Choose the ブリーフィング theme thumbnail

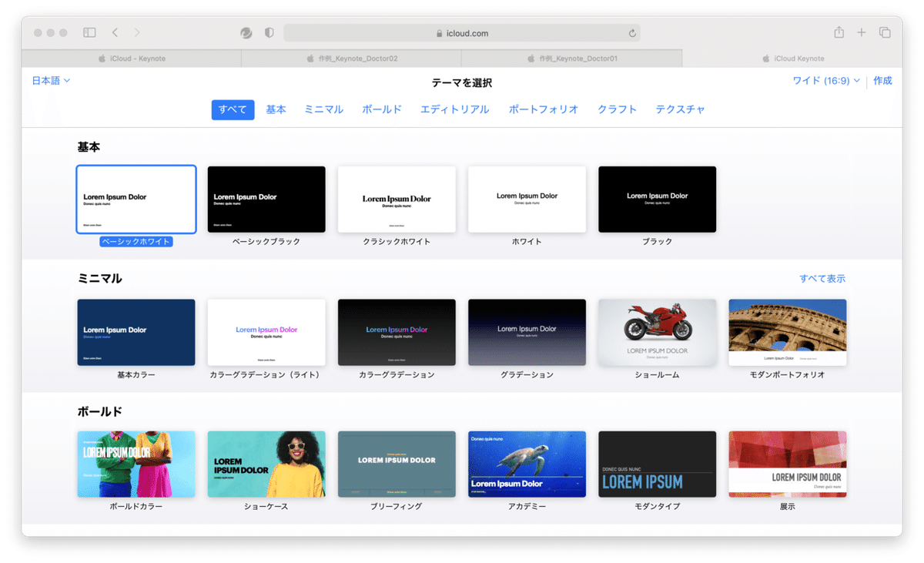pyautogui.click(x=397, y=464)
